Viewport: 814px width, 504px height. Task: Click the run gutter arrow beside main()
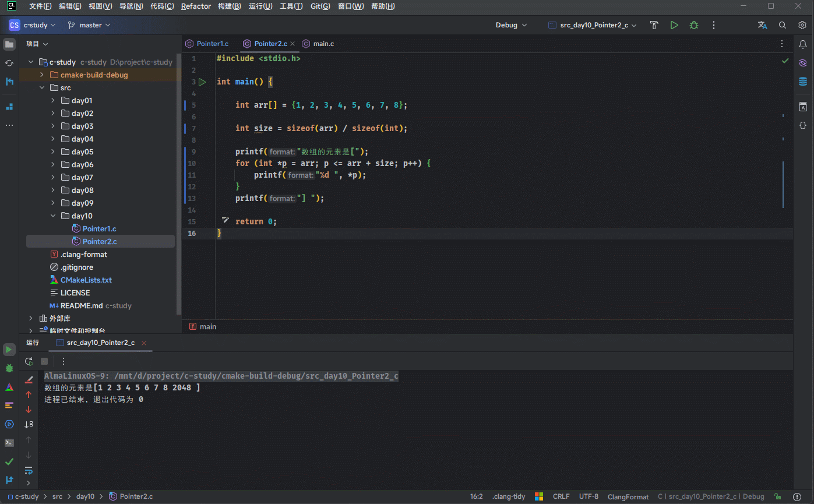tap(202, 82)
